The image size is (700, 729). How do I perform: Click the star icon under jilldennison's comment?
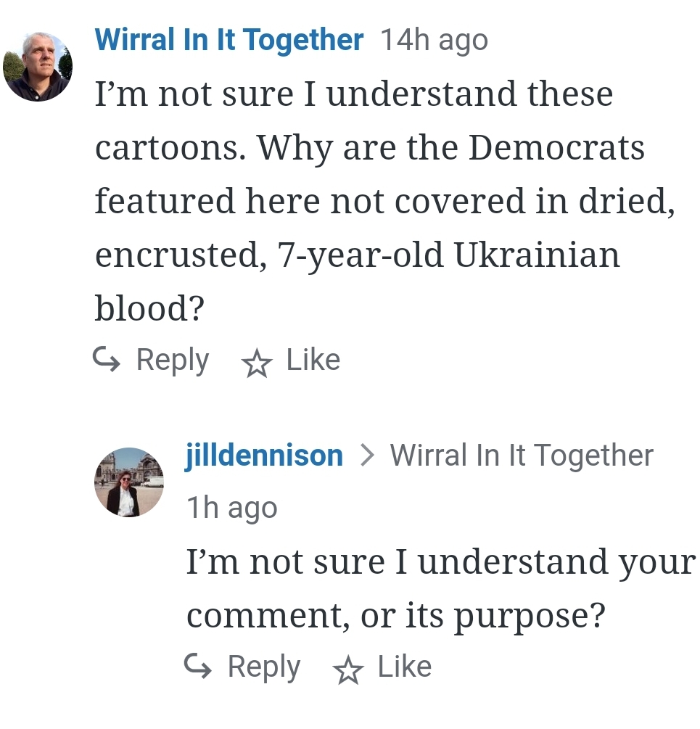coord(347,670)
